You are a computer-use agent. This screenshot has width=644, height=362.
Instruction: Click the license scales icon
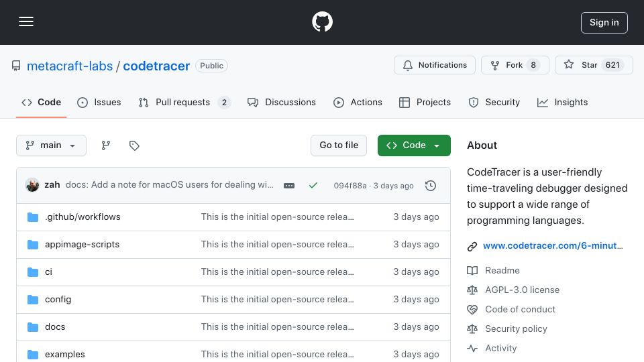[x=472, y=290]
